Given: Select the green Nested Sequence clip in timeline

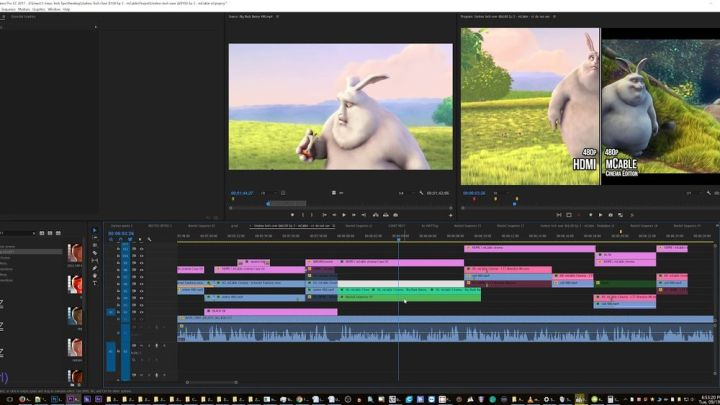Looking at the screenshot, I should 409,298.
